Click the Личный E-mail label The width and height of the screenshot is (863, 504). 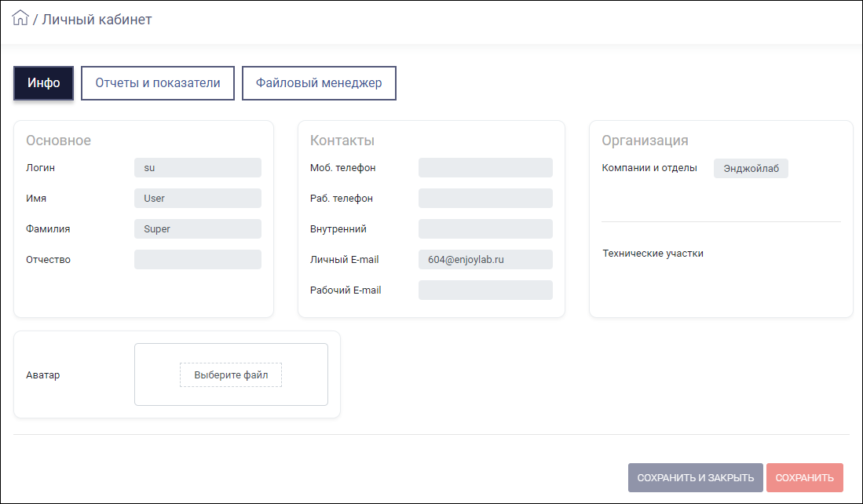pos(345,260)
